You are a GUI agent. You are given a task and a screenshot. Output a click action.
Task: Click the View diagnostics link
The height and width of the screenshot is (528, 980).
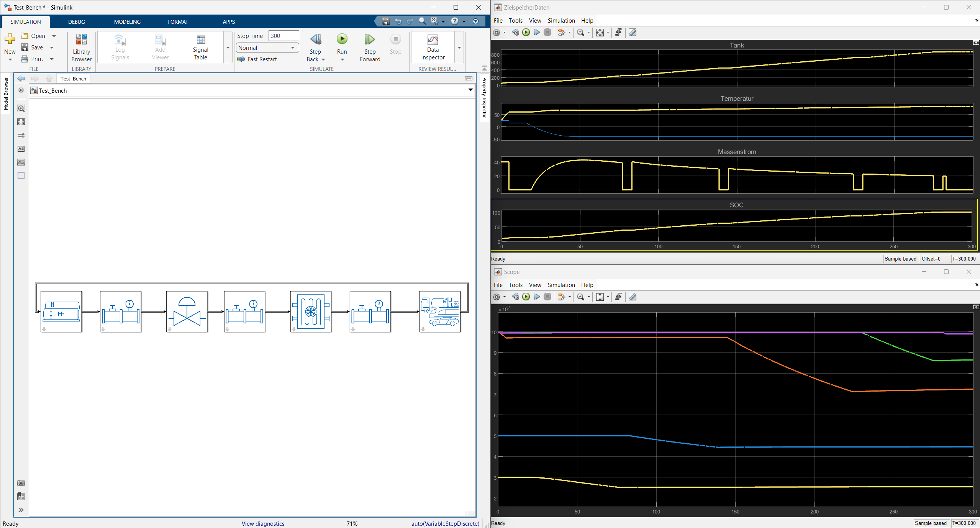tap(263, 523)
